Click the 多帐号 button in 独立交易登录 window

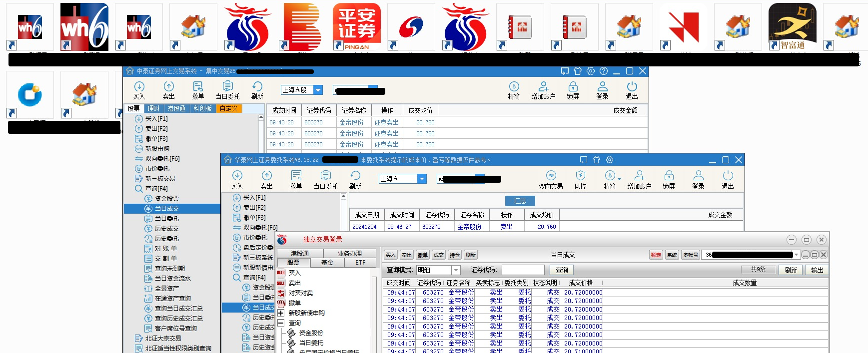point(691,255)
